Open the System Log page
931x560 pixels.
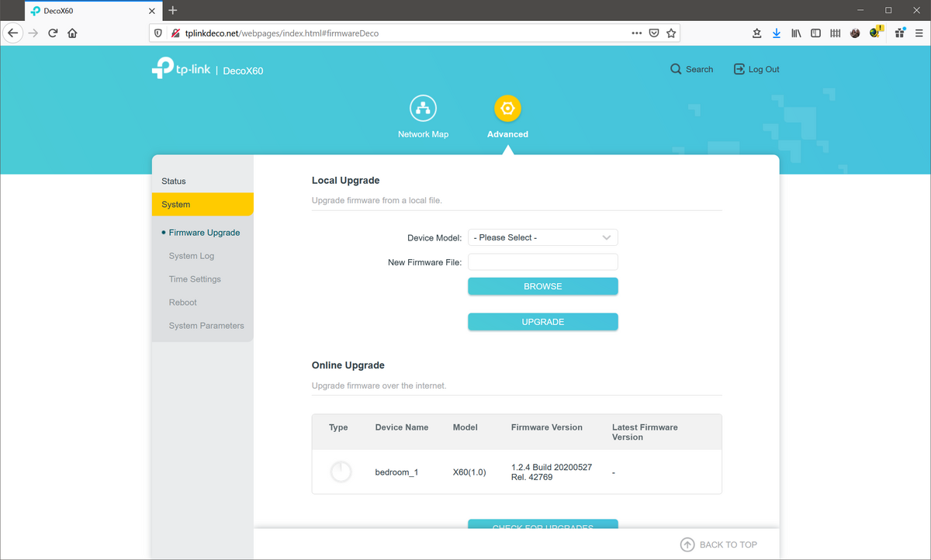tap(192, 256)
